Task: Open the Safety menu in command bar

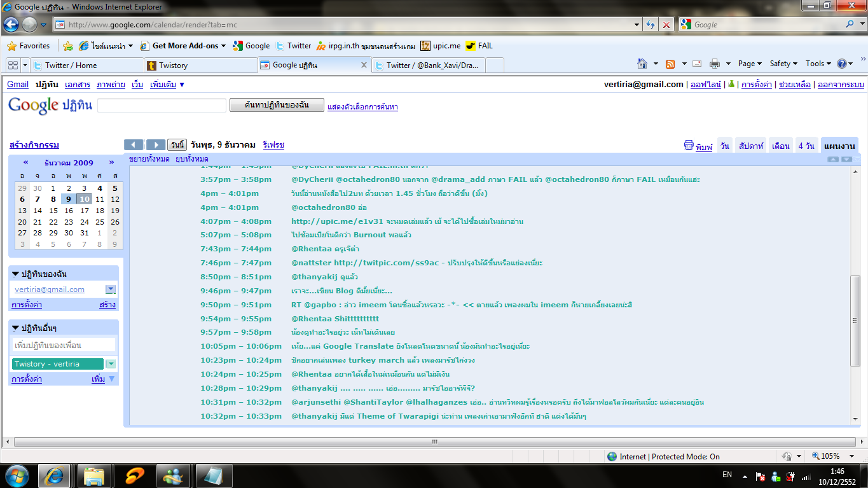Action: (784, 64)
